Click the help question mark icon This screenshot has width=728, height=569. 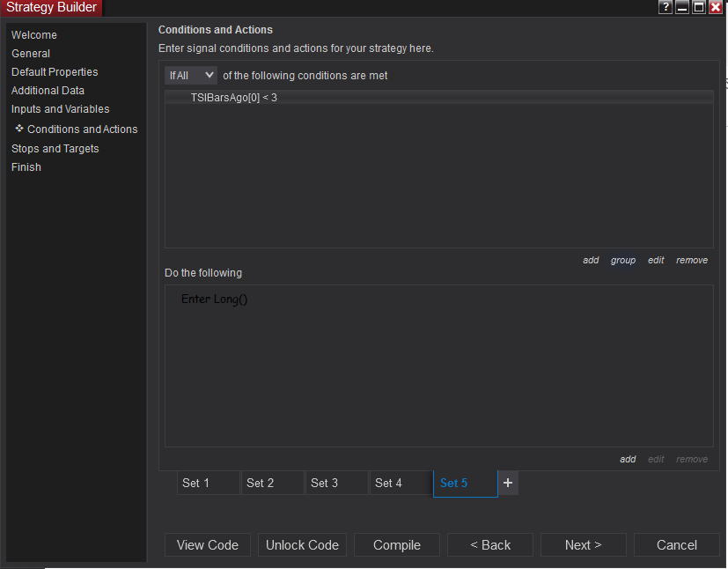[665, 7]
